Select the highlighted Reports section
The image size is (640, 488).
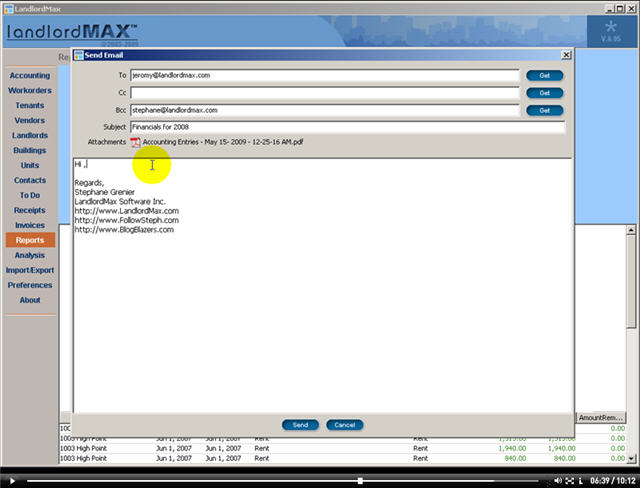click(x=30, y=240)
